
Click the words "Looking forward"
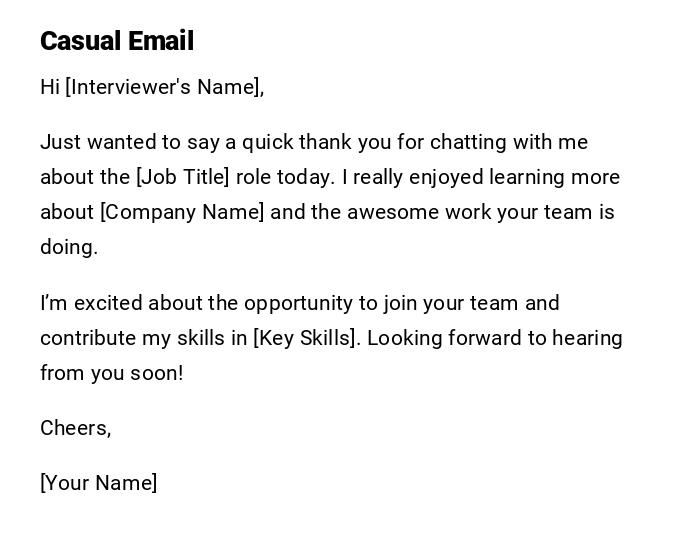coord(443,338)
